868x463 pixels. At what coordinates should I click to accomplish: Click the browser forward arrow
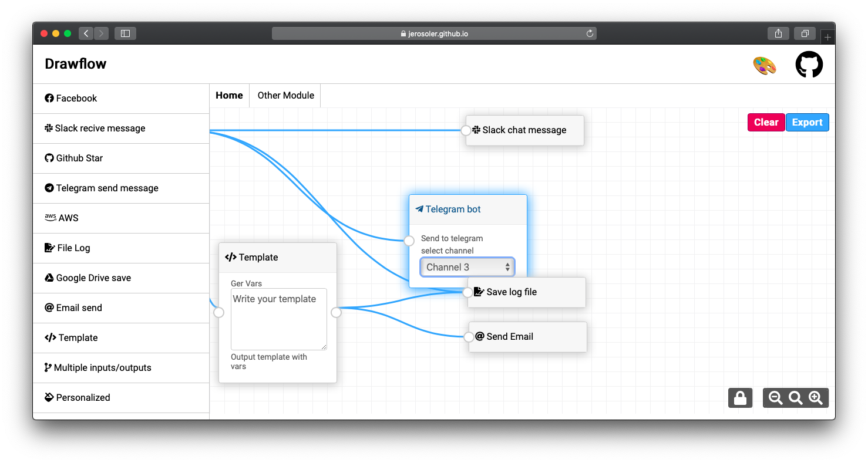pos(101,33)
